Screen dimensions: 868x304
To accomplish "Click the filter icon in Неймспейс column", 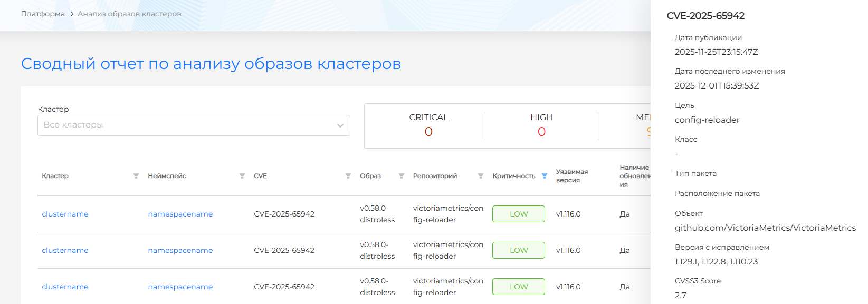I will coord(242,176).
